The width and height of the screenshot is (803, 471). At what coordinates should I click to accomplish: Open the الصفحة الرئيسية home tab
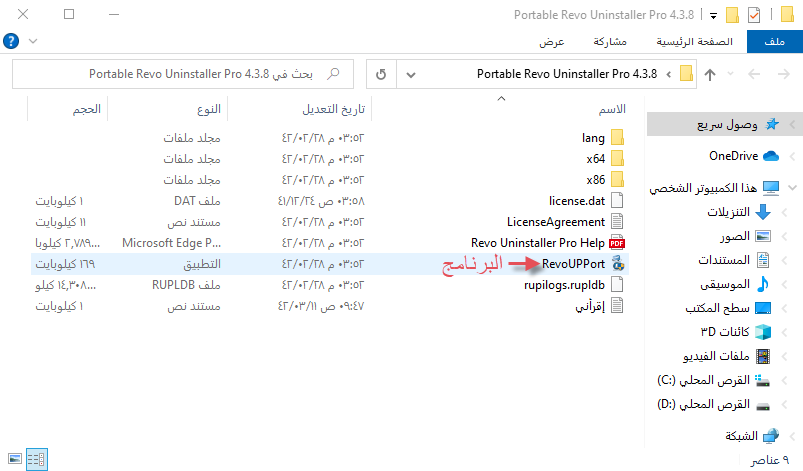click(694, 41)
